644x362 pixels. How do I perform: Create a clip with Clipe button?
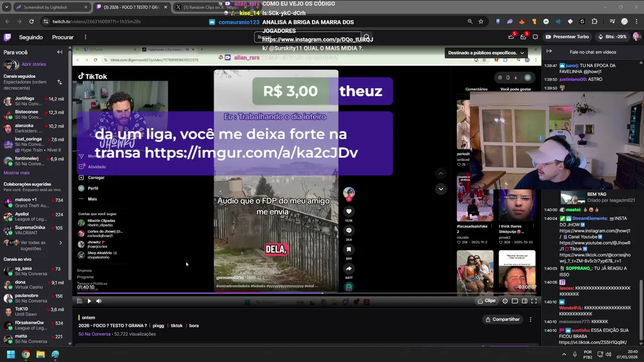(x=487, y=301)
